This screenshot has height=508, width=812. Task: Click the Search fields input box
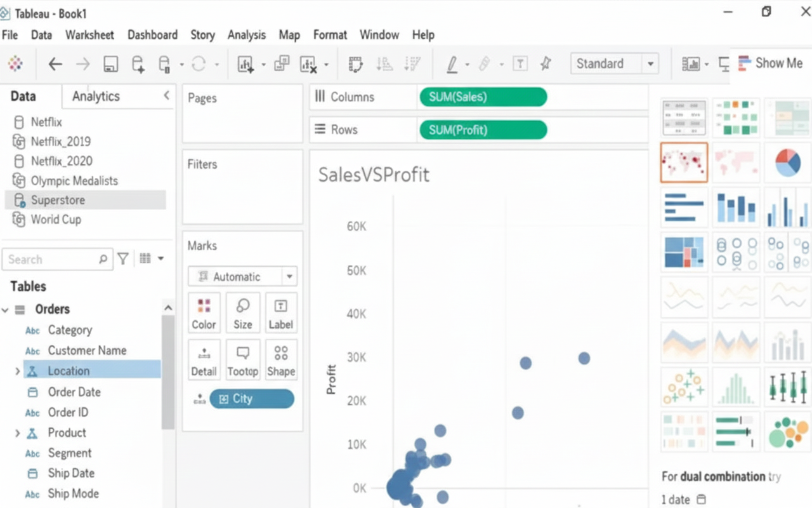click(x=51, y=260)
